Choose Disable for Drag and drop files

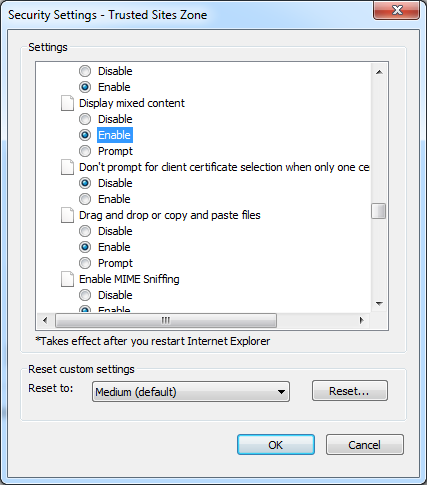click(85, 231)
